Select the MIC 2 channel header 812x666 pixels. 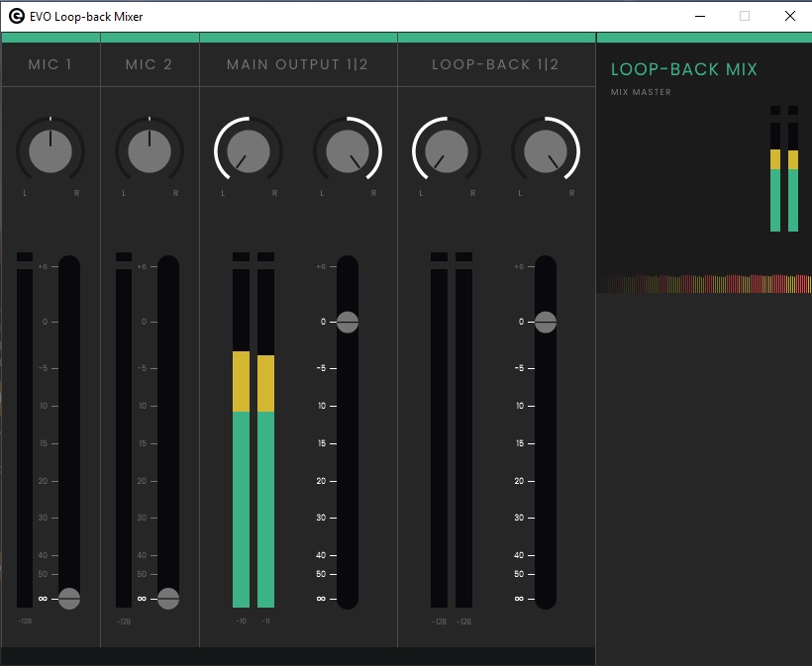click(150, 64)
